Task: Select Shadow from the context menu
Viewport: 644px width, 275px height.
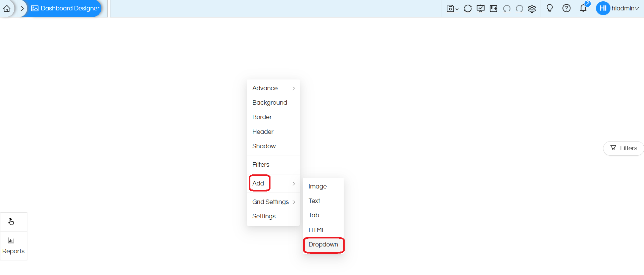Action: (273, 146)
